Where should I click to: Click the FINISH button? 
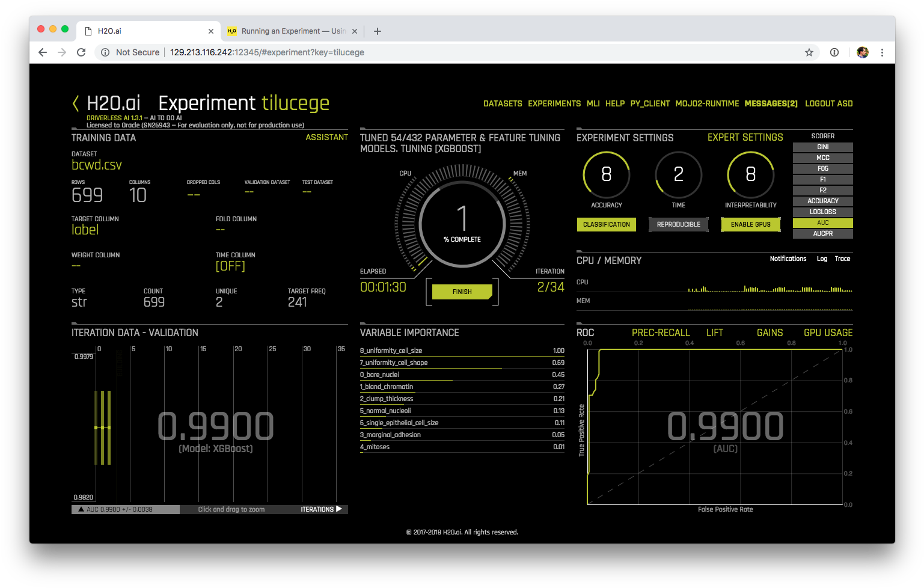click(462, 292)
